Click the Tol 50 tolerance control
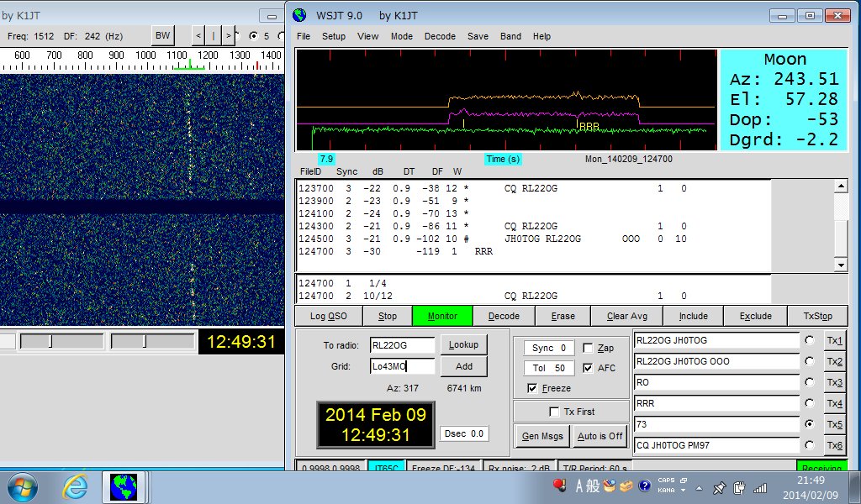The height and width of the screenshot is (504, 861). click(548, 368)
